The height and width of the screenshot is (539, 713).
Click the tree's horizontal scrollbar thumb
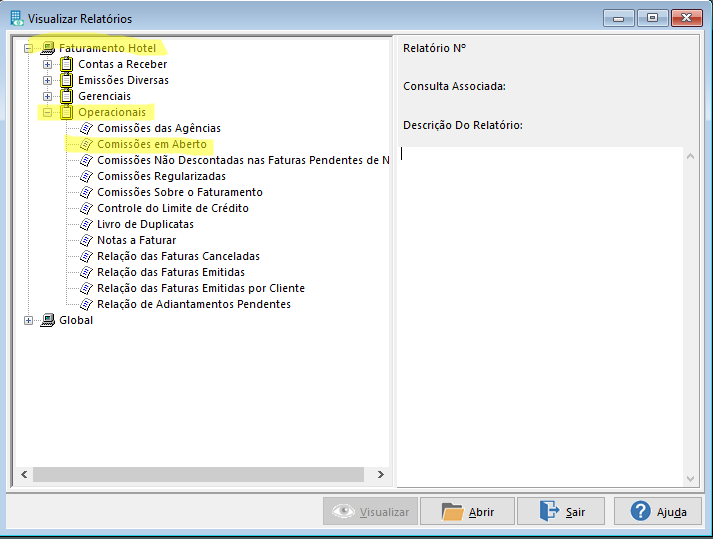(x=198, y=474)
